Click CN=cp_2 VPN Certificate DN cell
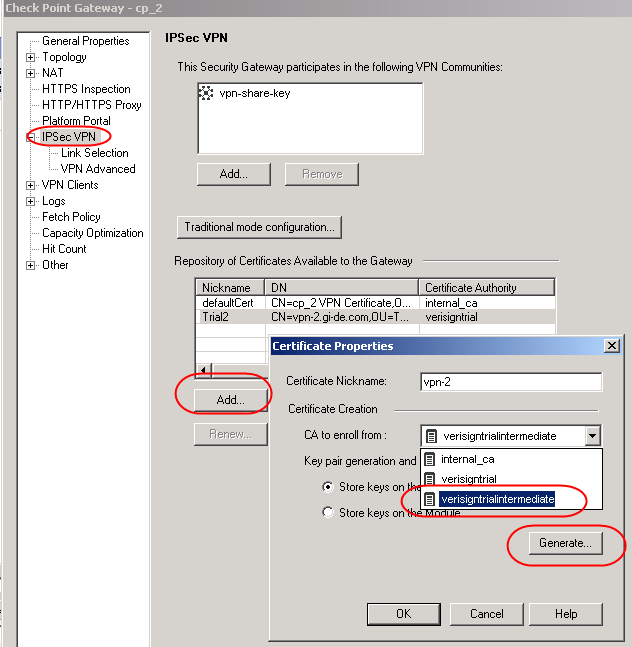Image resolution: width=632 pixels, height=647 pixels. coord(342,303)
